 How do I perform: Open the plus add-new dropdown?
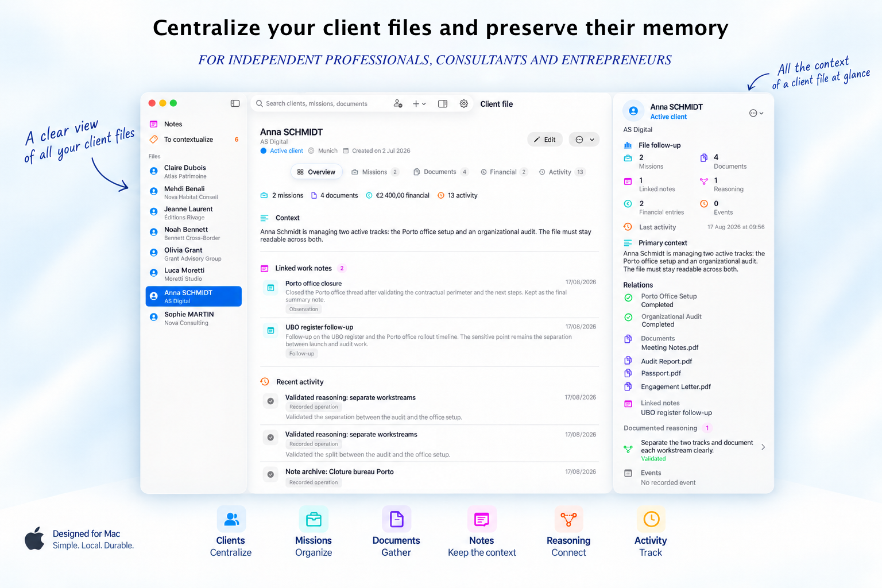coord(419,104)
